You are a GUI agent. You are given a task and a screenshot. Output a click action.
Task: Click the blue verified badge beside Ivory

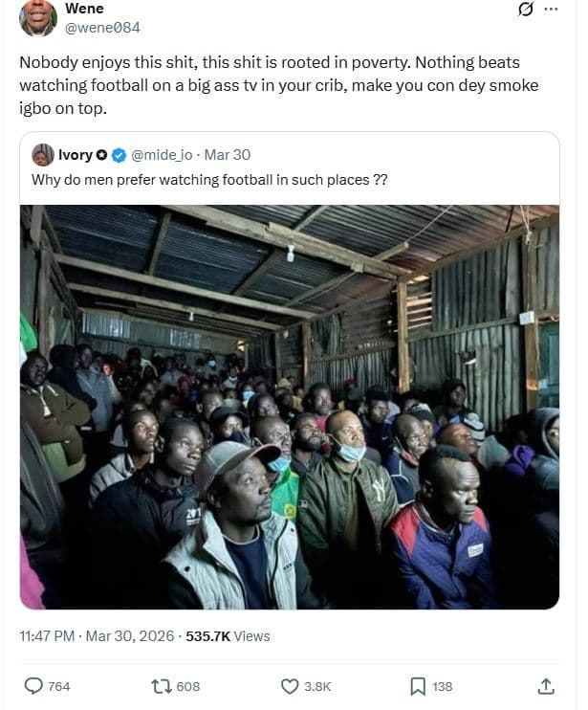[x=120, y=155]
